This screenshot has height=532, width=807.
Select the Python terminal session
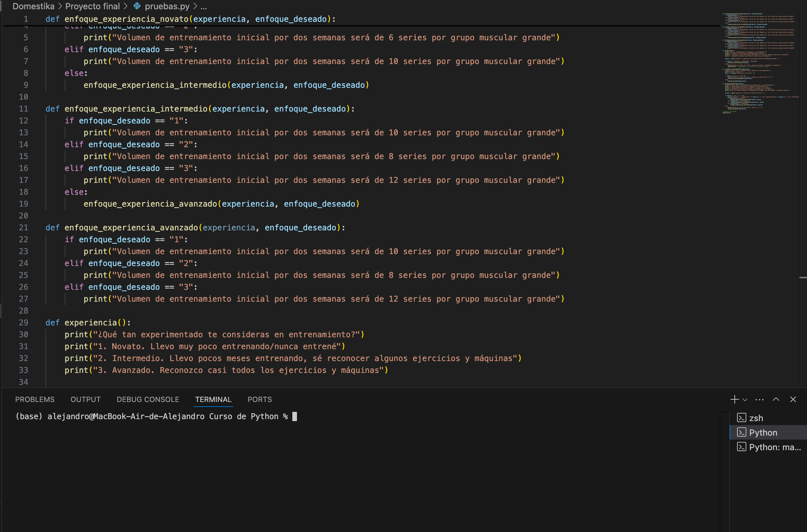[768, 433]
